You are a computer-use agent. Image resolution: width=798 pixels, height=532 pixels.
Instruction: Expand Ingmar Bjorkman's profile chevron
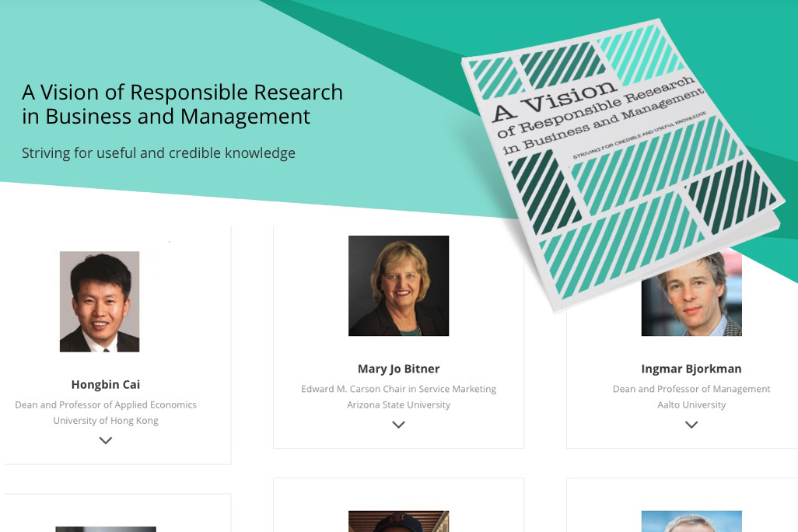coord(691,425)
